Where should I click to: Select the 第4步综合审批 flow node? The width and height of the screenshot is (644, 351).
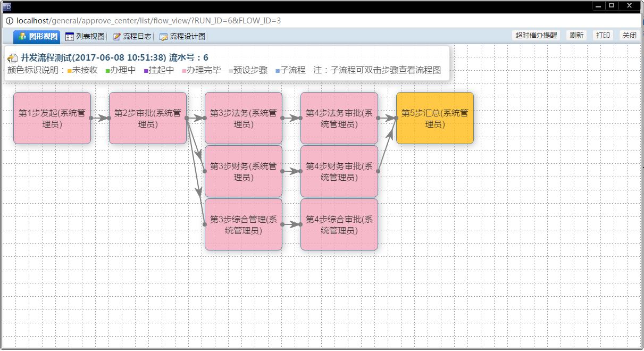339,224
